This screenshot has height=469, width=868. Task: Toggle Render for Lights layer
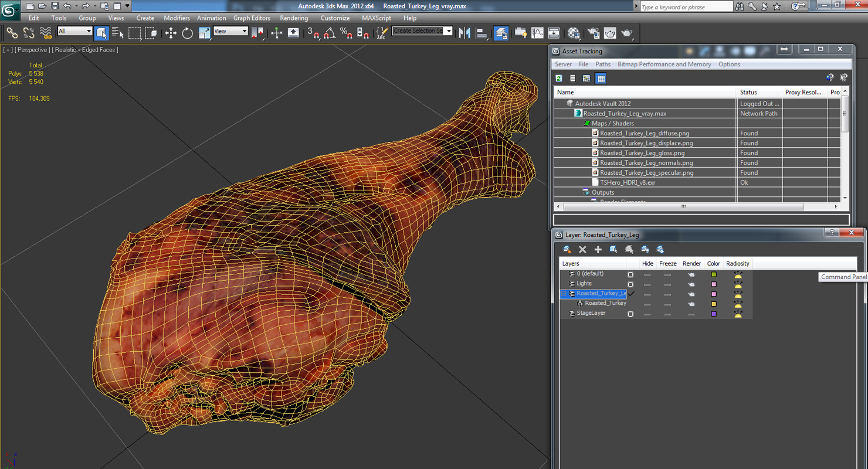click(x=691, y=284)
